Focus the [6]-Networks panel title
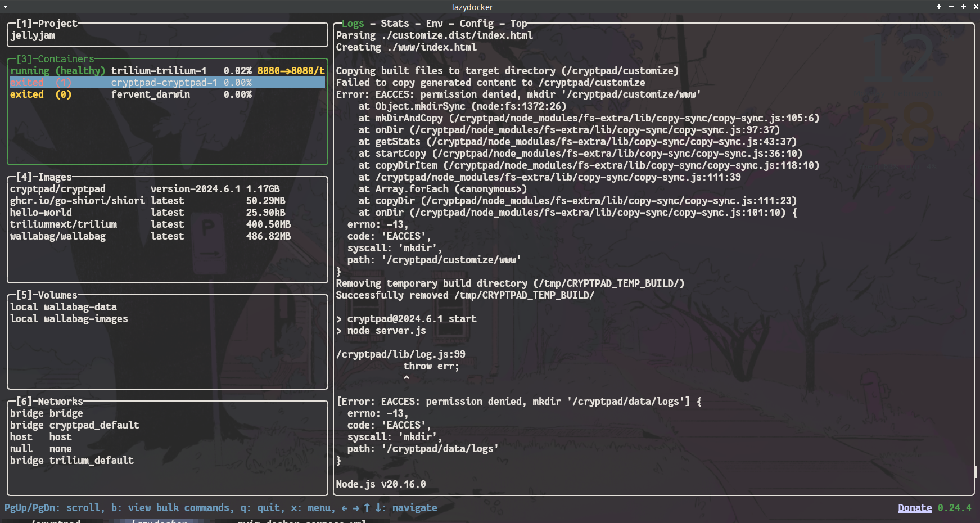Viewport: 980px width, 523px height. click(x=49, y=402)
